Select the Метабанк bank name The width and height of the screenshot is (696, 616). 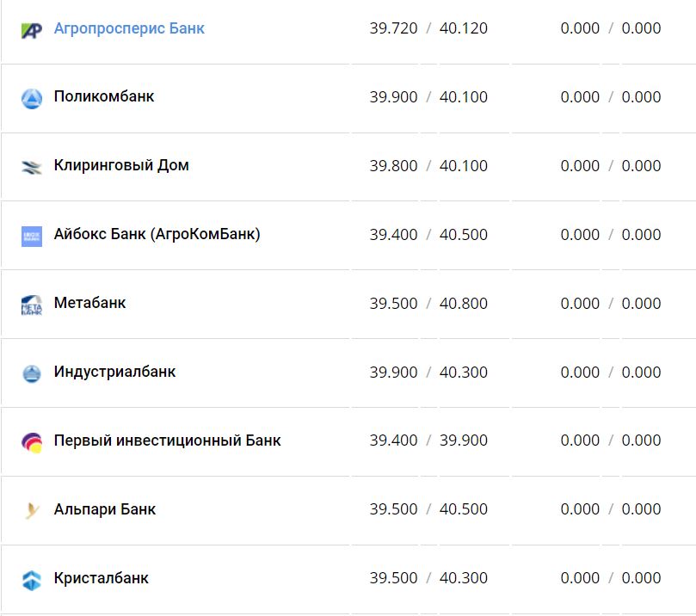[89, 303]
